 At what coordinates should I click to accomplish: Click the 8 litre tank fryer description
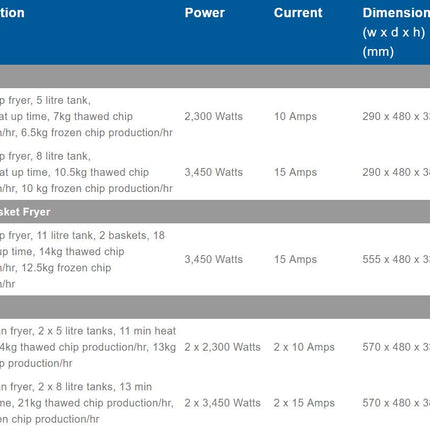tap(86, 172)
